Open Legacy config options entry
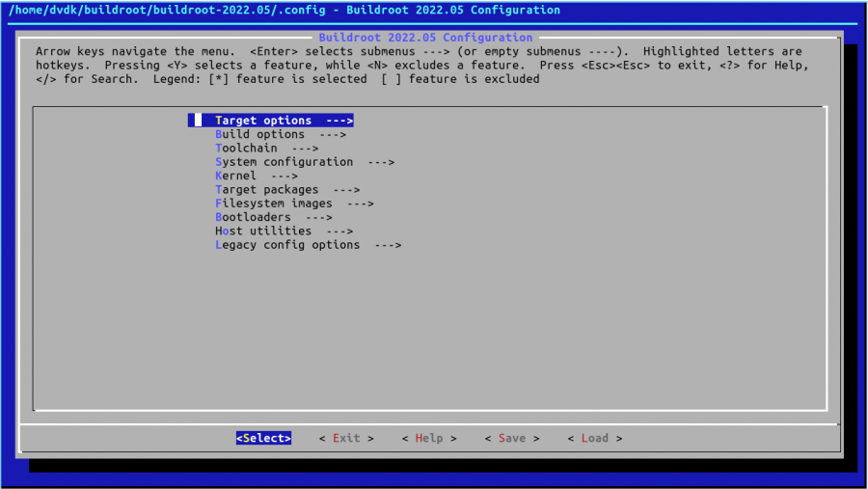 (287, 245)
